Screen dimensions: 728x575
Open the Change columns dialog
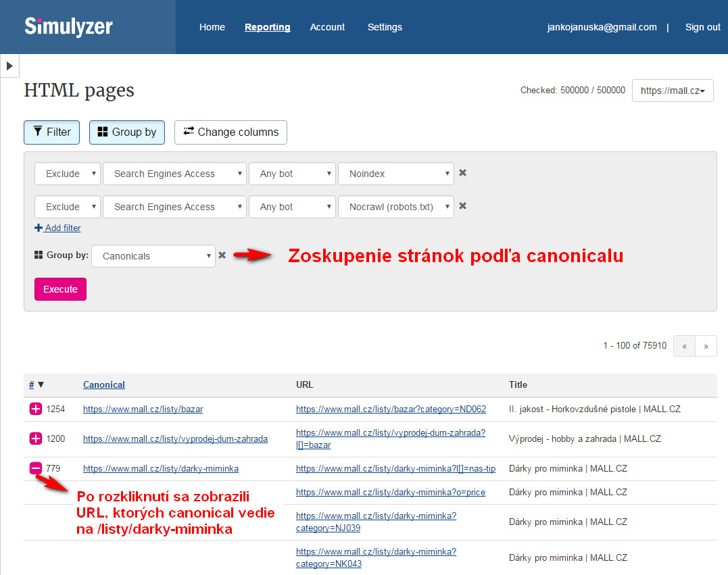coord(230,132)
